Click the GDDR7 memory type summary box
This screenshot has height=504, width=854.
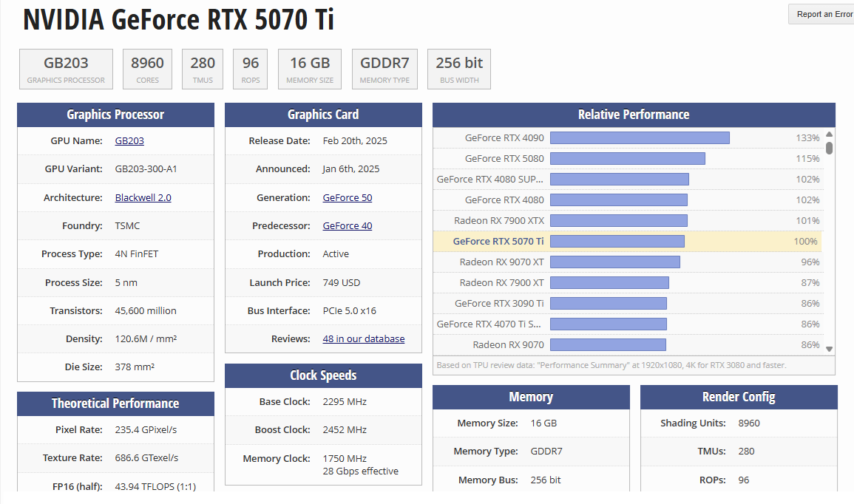[x=384, y=69]
